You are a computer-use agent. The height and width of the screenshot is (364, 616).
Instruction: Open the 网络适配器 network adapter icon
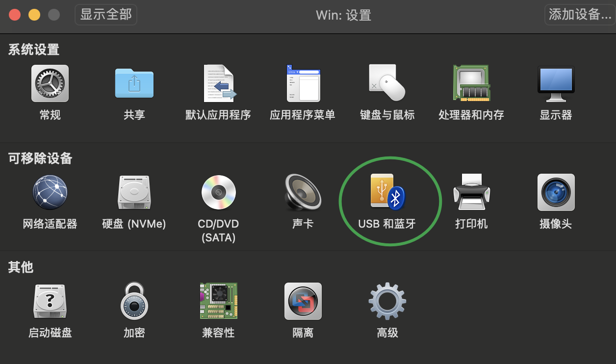click(x=50, y=192)
